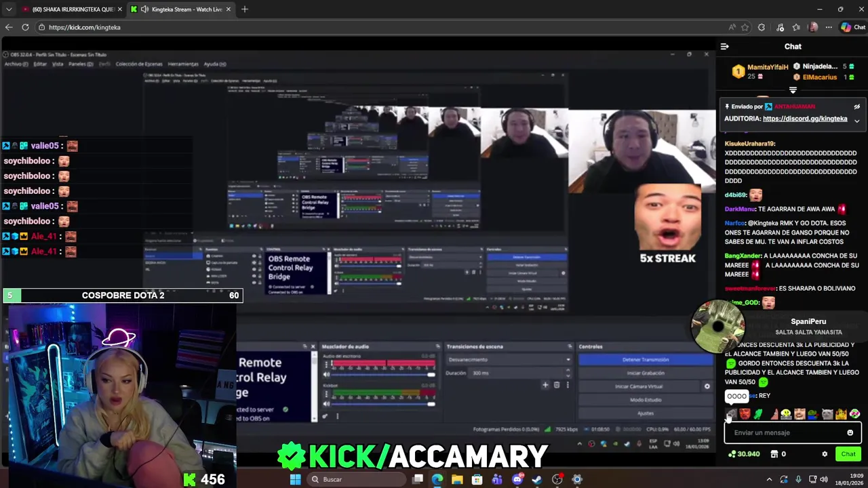The height and width of the screenshot is (488, 868).
Task: Open the Copilot Chat sidebar button
Action: 853,27
